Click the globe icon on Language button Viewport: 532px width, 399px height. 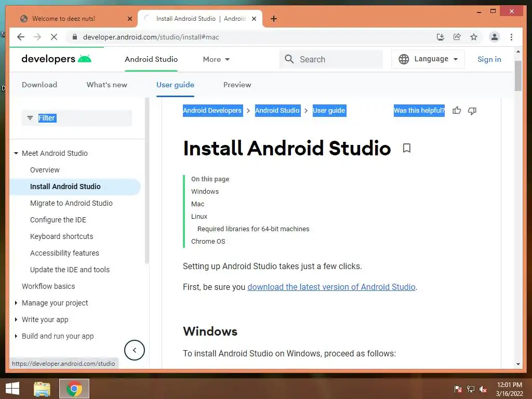pos(403,59)
